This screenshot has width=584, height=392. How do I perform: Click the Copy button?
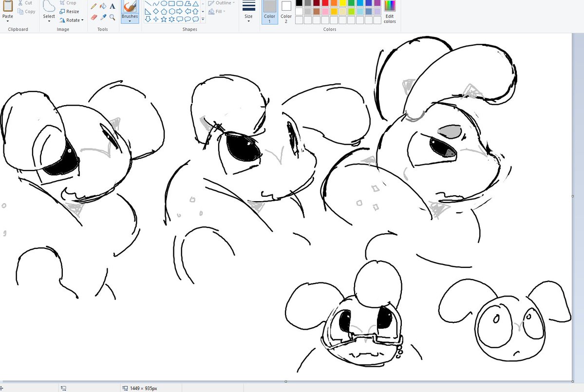pyautogui.click(x=26, y=12)
